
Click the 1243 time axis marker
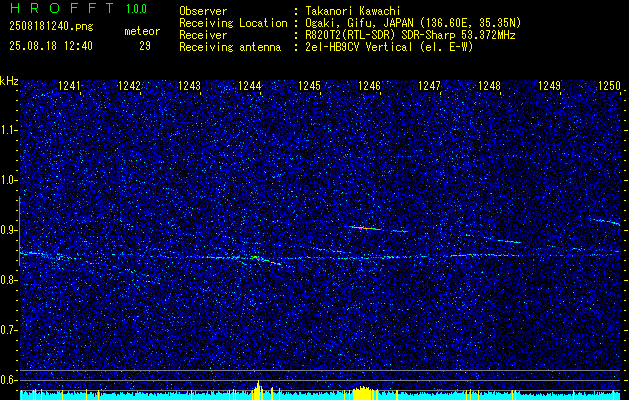point(189,86)
